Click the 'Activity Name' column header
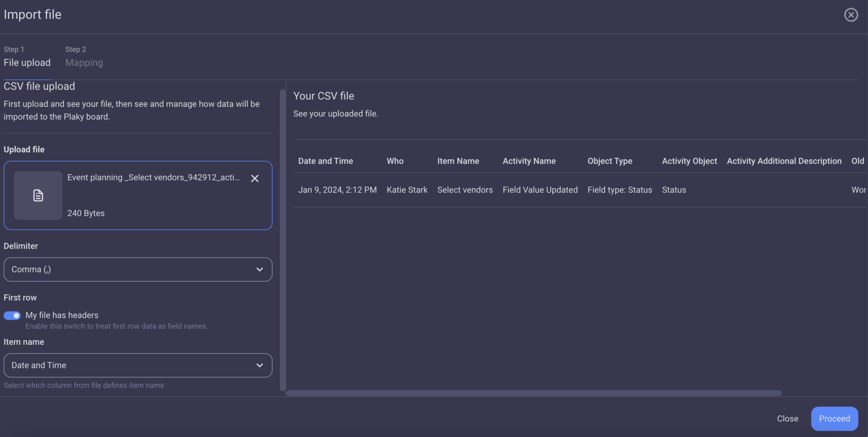Viewport: 868px width, 437px height. point(529,161)
